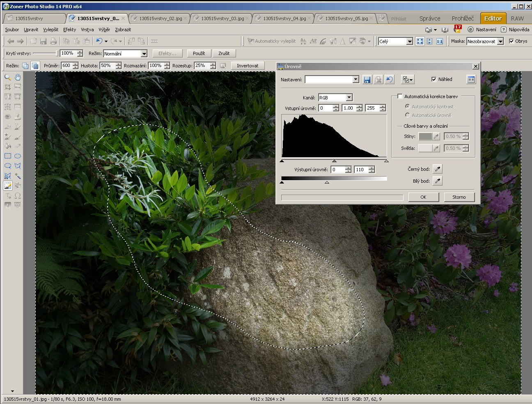This screenshot has width=532, height=404.
Task: Pick the Magic Wand selection tool
Action: [x=18, y=176]
